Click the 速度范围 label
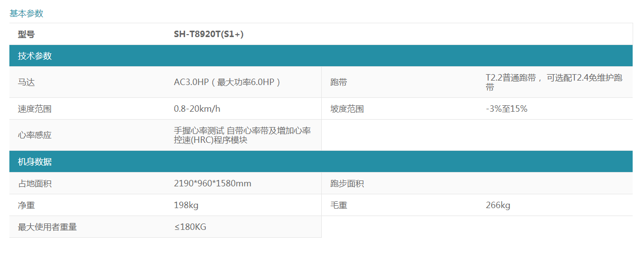The width and height of the screenshot is (644, 264). coord(35,109)
